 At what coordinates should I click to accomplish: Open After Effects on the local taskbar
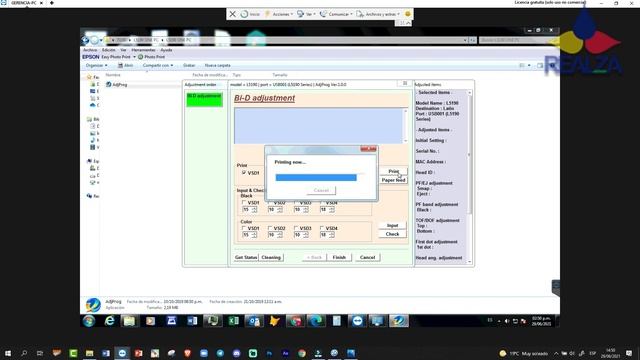(285, 353)
